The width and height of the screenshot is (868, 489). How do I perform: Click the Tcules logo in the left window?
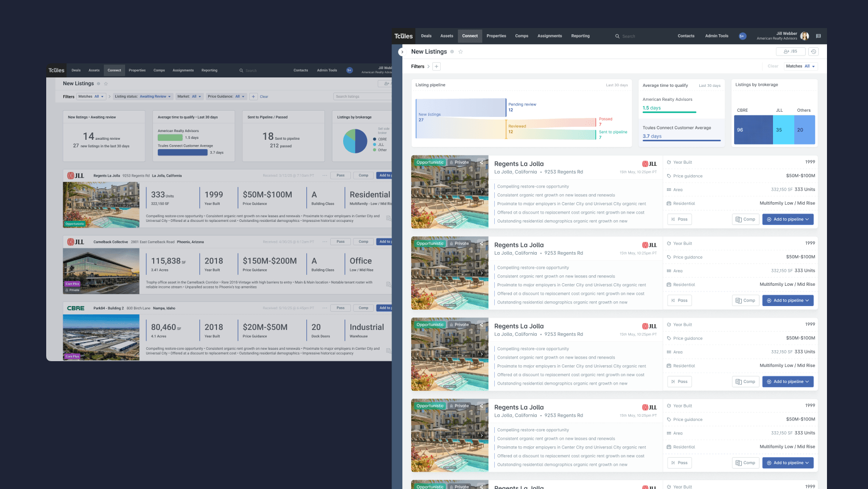(x=57, y=70)
